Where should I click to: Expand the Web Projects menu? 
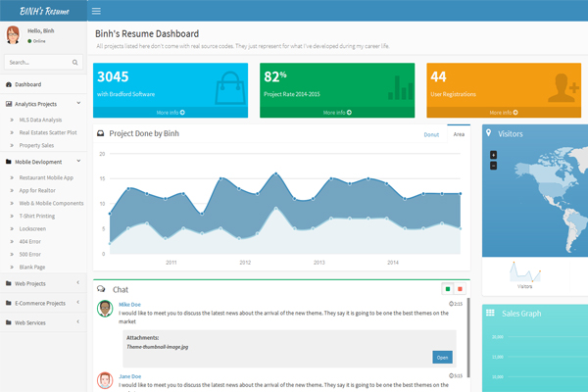(x=39, y=283)
